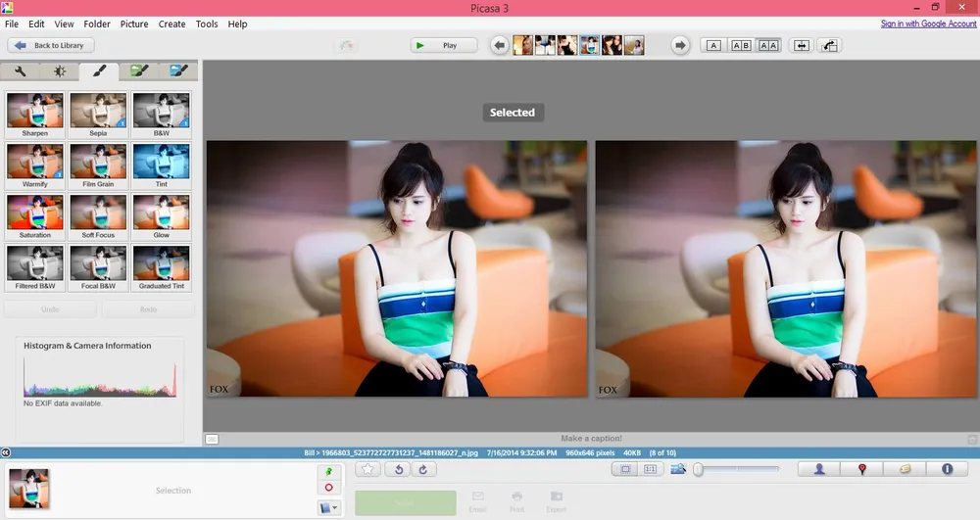980x520 pixels.
Task: Click the Make a caption! field
Action: pyautogui.click(x=591, y=438)
